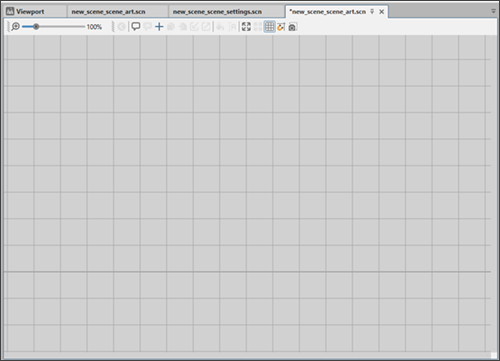This screenshot has height=361, width=500.
Task: Click the second greyed speech bubble icon
Action: coord(147,26)
